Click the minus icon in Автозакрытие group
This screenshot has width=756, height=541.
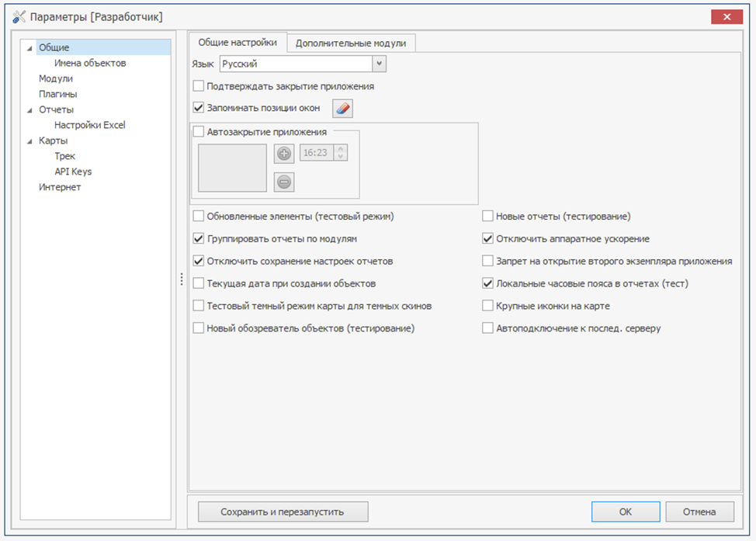click(285, 182)
